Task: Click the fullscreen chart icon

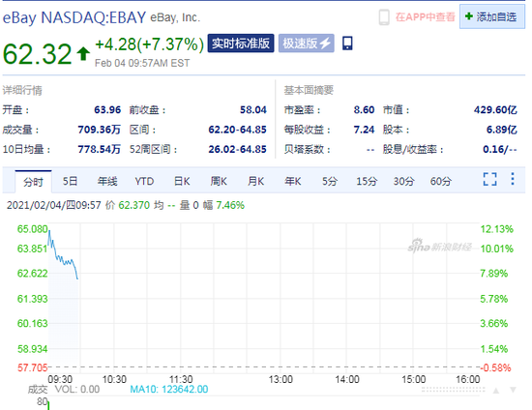Action: [489, 179]
